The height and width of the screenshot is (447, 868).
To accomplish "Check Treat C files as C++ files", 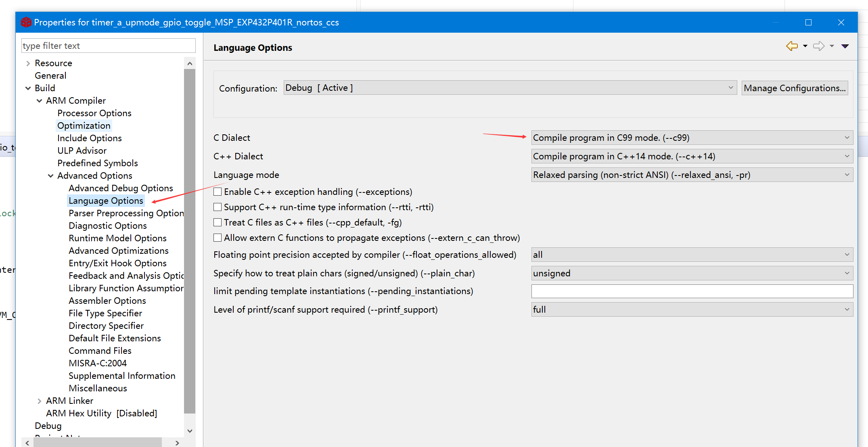I will click(218, 222).
